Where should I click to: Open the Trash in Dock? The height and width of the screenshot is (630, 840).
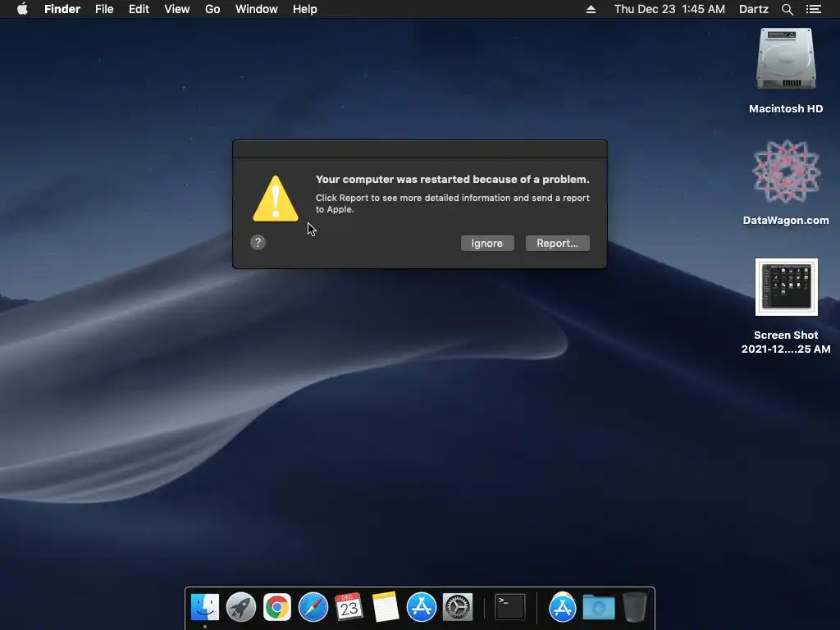pyautogui.click(x=635, y=607)
